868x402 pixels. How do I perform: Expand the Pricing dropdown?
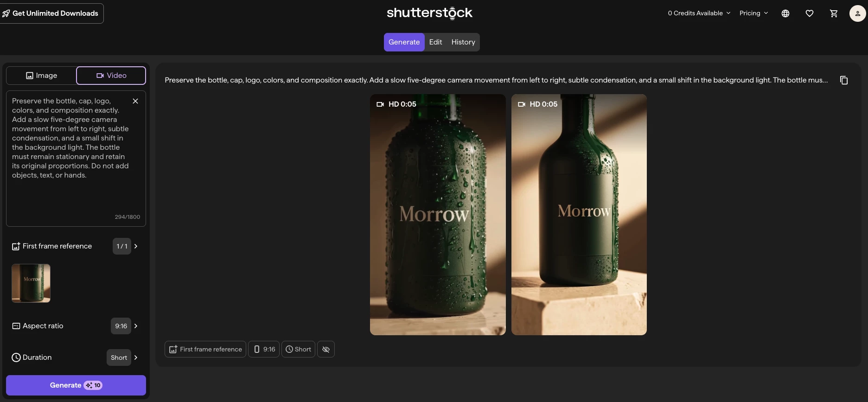click(x=754, y=13)
